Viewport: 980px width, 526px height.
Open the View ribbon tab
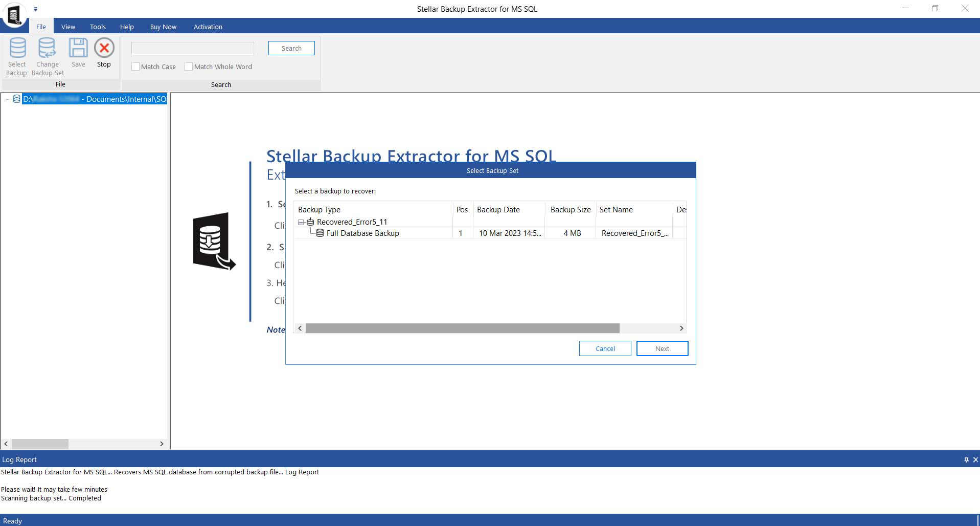(x=68, y=27)
